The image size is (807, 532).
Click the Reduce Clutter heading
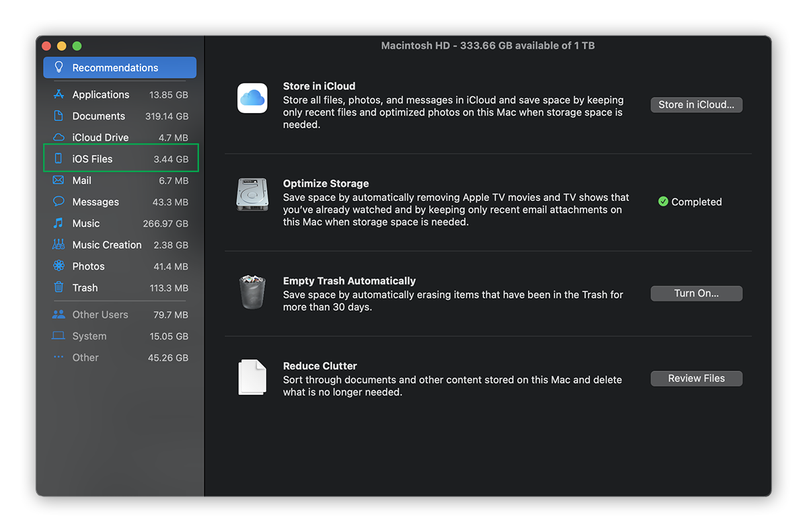[x=320, y=366]
